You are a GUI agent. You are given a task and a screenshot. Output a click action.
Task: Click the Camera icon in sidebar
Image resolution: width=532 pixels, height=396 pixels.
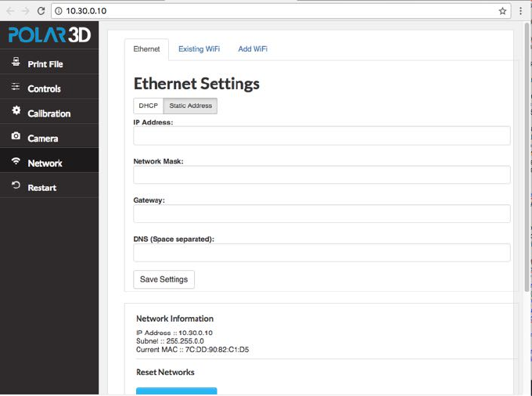pyautogui.click(x=16, y=137)
